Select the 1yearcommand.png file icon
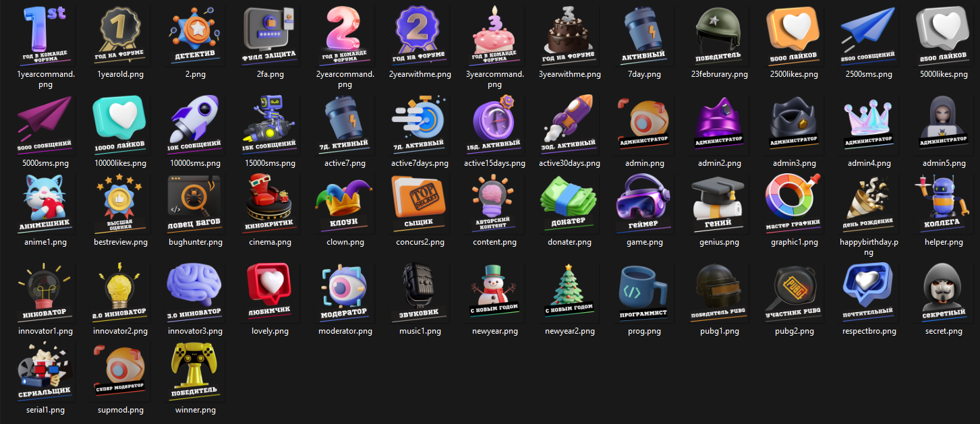 [x=46, y=36]
